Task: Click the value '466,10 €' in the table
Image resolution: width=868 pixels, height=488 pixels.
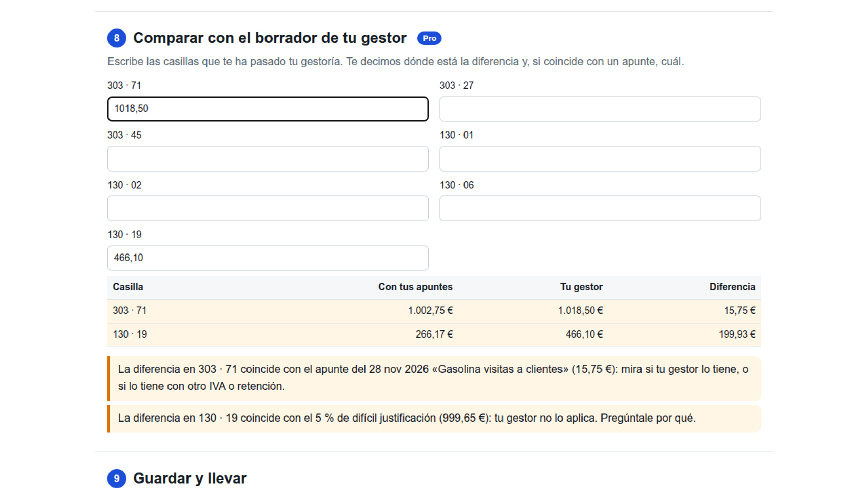Action: pyautogui.click(x=584, y=334)
